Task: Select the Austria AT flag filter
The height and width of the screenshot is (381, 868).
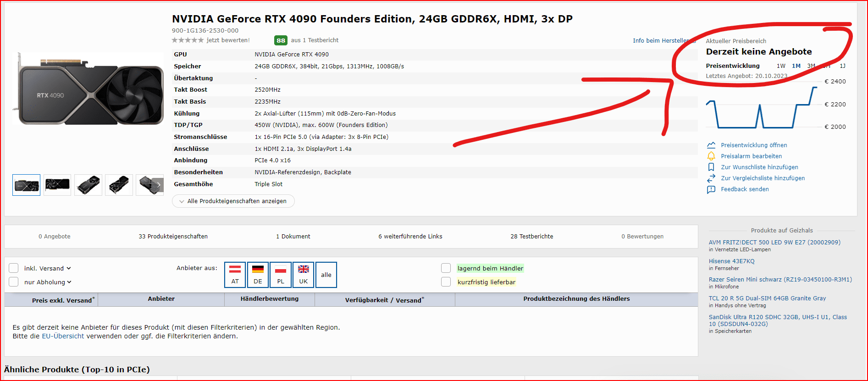Action: point(235,275)
